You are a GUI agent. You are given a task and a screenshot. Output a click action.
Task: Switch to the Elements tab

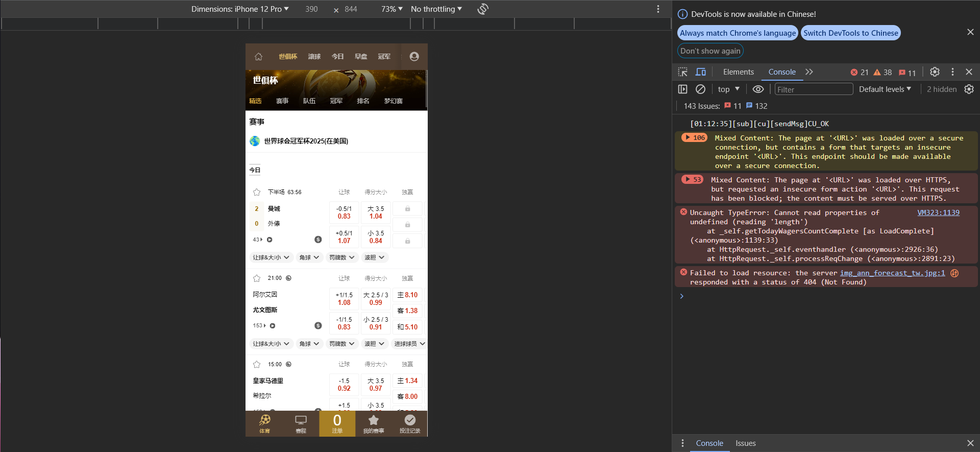pos(738,72)
